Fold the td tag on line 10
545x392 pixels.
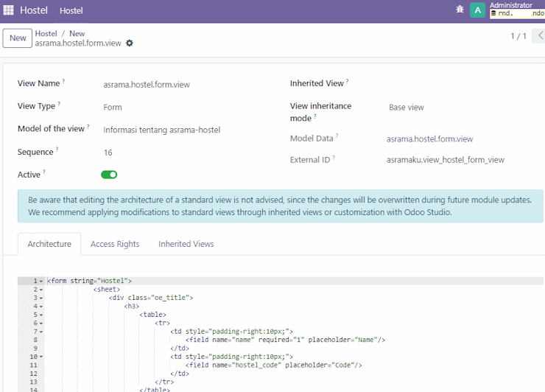click(41, 357)
